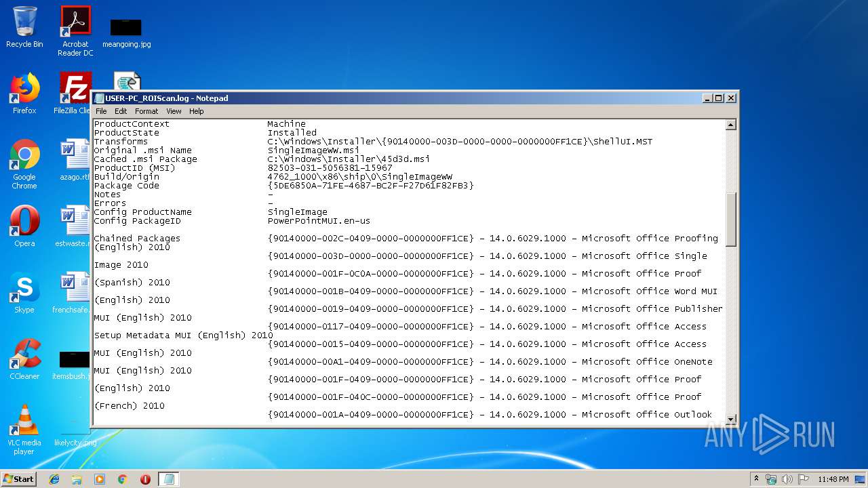868x488 pixels.
Task: Click the '(French) 2010' text line
Action: [x=129, y=406]
